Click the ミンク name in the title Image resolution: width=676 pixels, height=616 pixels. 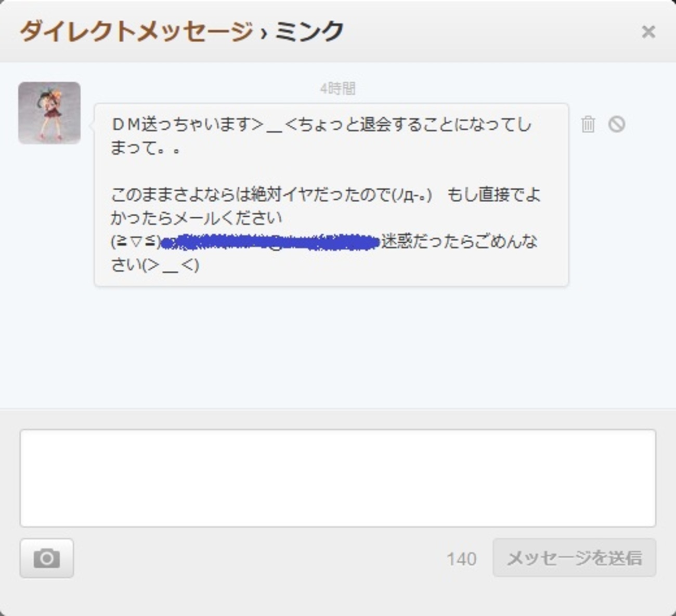[309, 32]
